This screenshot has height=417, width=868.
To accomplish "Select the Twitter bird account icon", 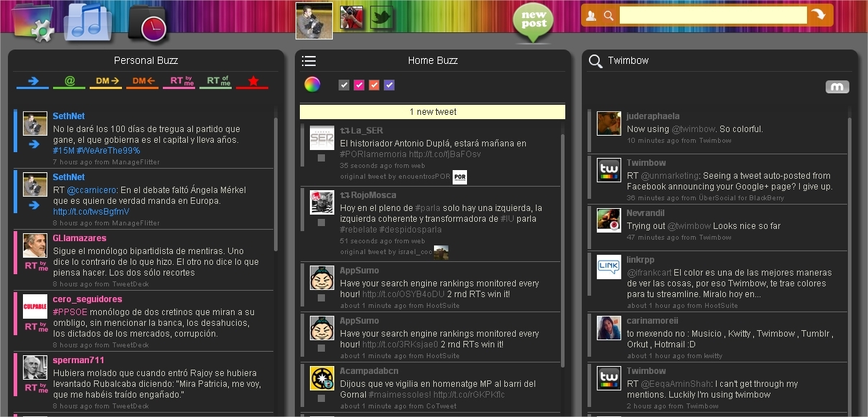I will pos(381,18).
